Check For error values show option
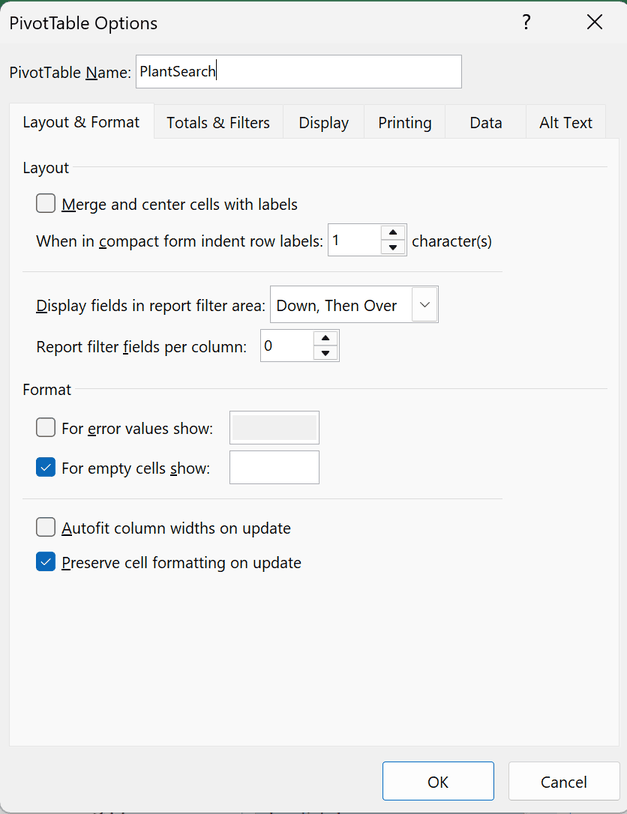 [46, 428]
